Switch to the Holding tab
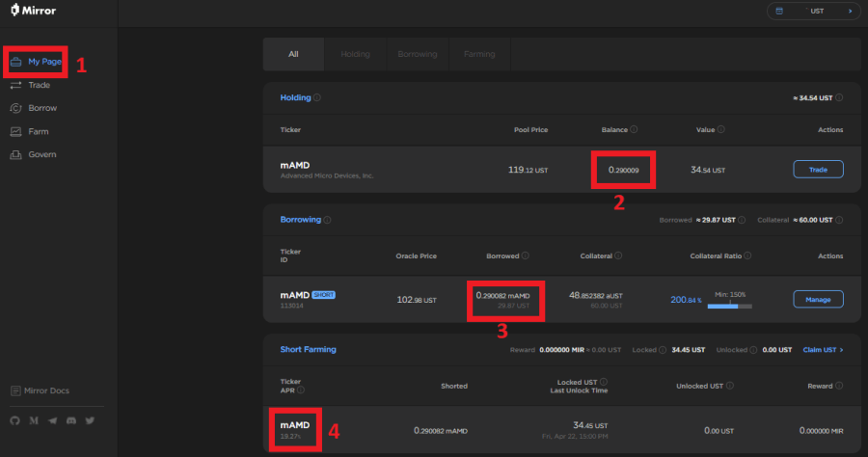The width and height of the screenshot is (868, 457). click(355, 54)
